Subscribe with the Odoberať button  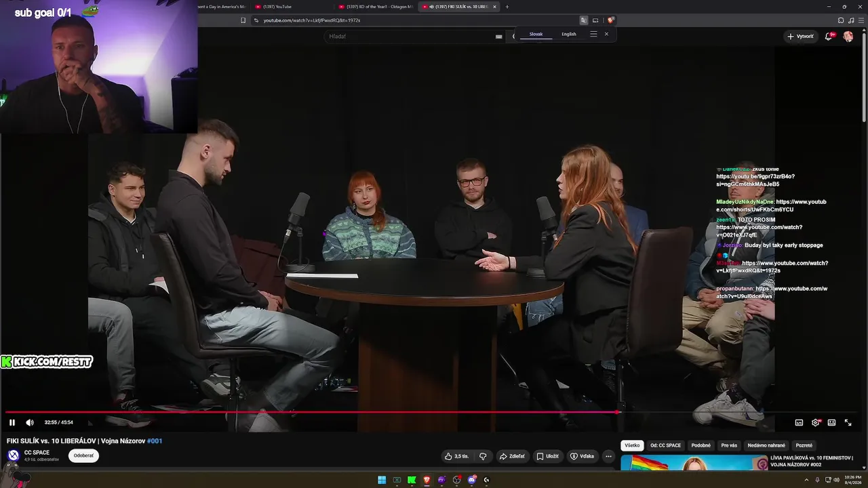83,455
